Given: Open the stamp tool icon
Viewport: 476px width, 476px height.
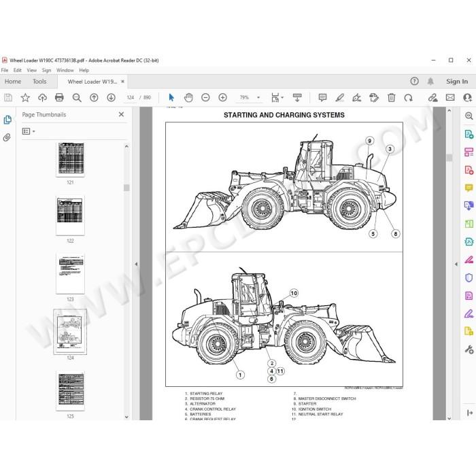Looking at the screenshot, I should (x=374, y=97).
